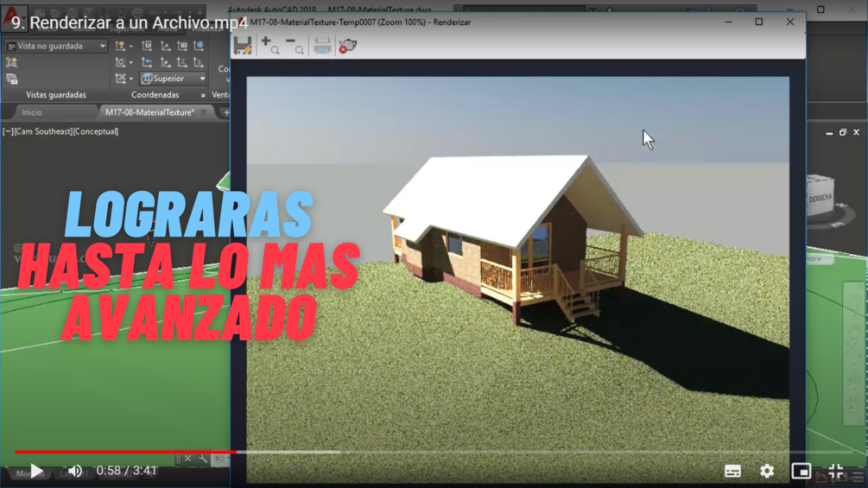Image resolution: width=868 pixels, height=488 pixels.
Task: Select the UCS 3-point icon
Action: click(199, 62)
